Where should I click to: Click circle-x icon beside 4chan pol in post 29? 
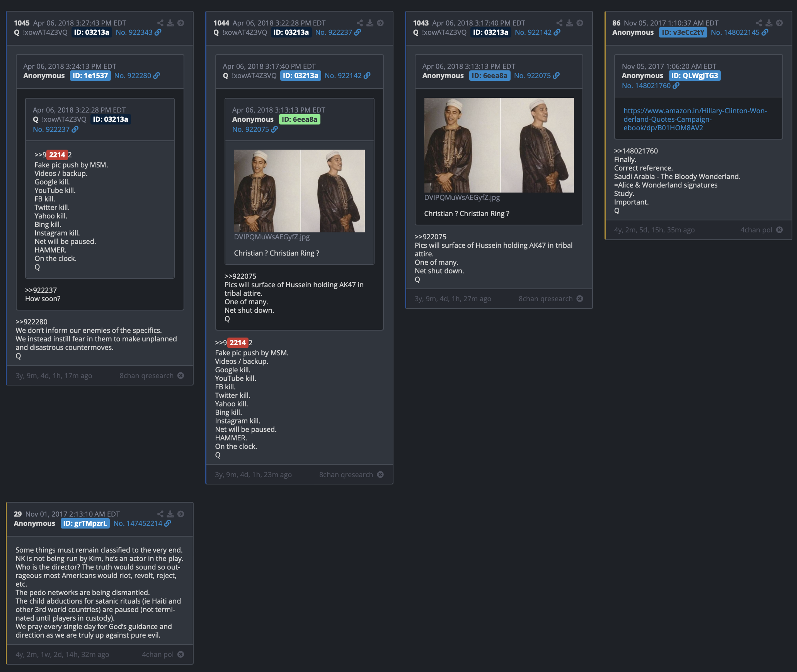click(x=181, y=654)
